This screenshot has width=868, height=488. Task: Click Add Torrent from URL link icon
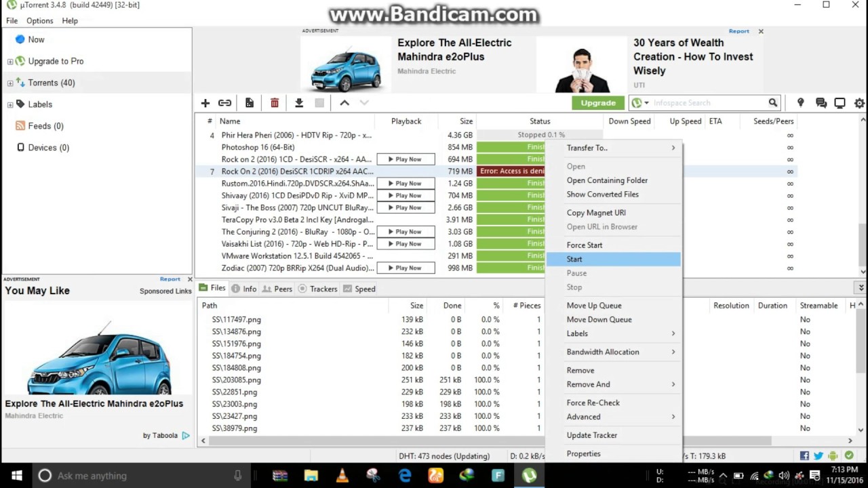(x=224, y=103)
